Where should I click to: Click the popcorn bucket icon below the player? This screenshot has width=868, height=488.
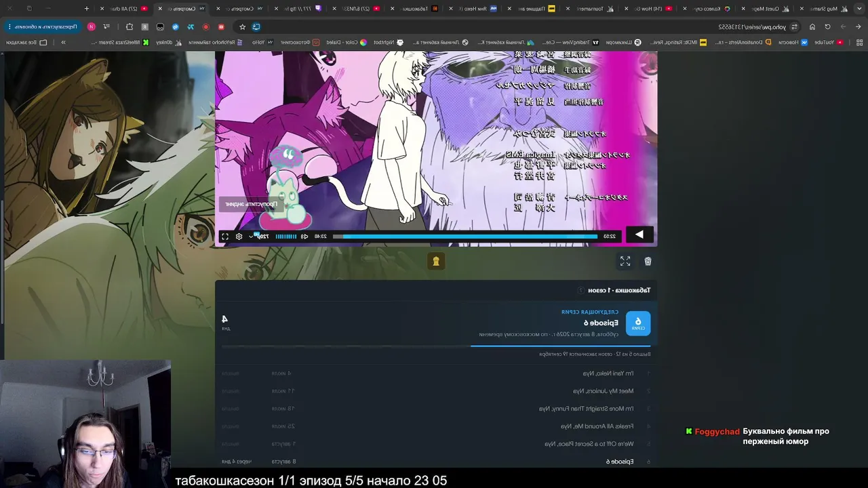tap(648, 261)
